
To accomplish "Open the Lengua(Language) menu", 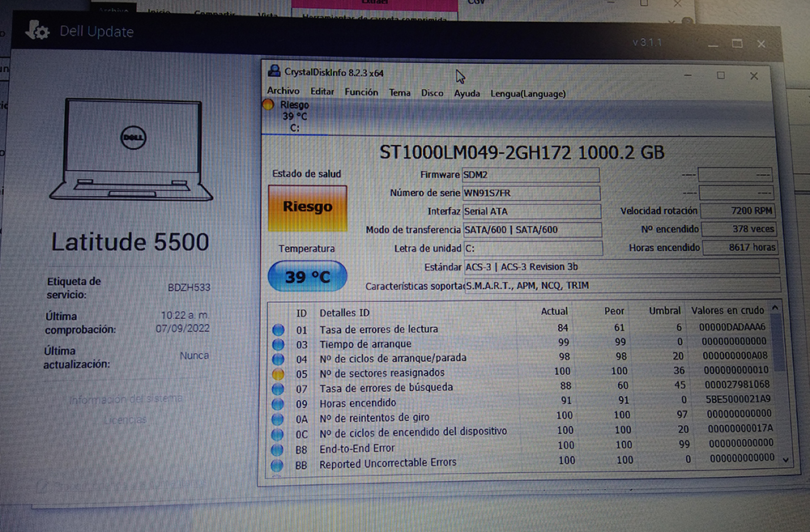I will [528, 94].
